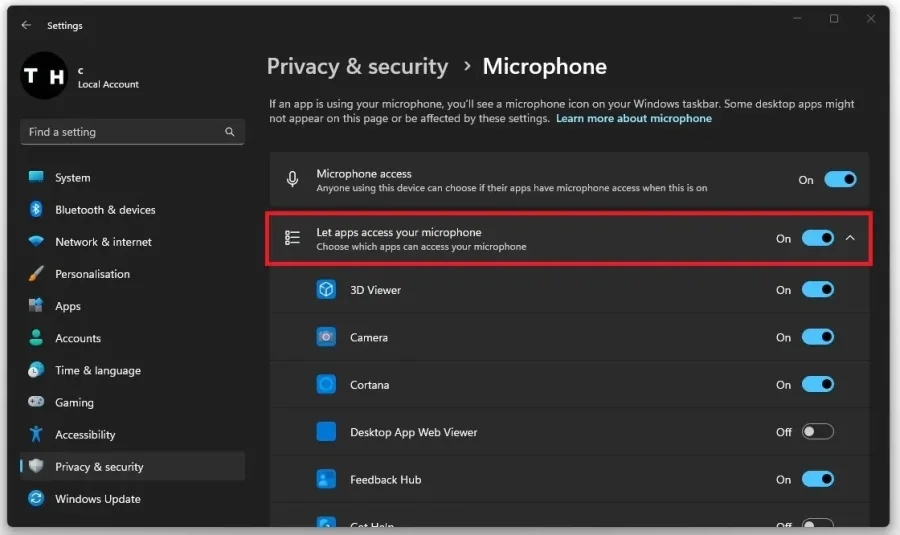Click the Microphone page title
Screen dimensions: 900x535
click(544, 67)
